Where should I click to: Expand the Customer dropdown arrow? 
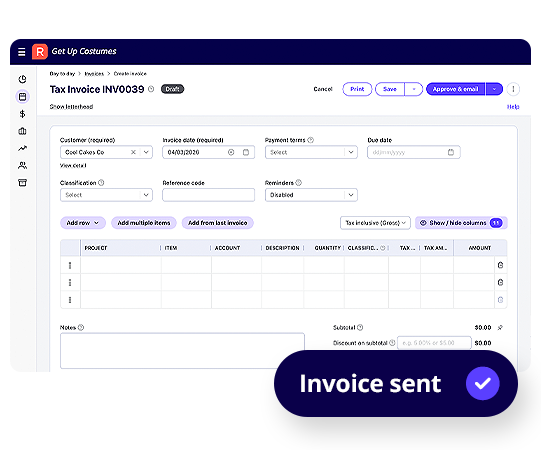point(146,152)
